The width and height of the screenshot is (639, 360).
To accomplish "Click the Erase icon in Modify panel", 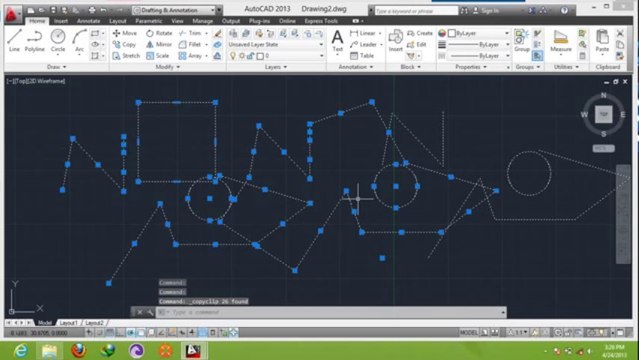I will (x=218, y=33).
